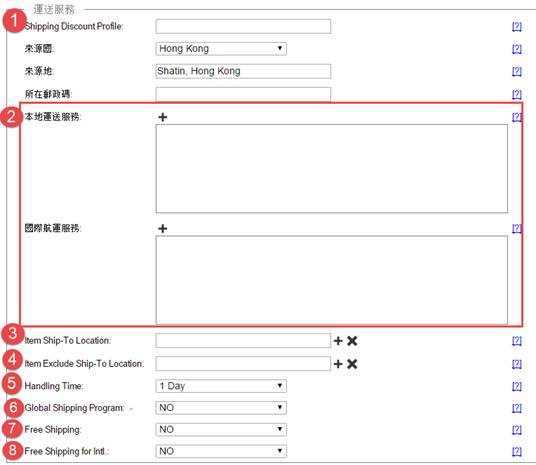Viewport: 536px width, 465px height.
Task: Open help link beside Handling Time
Action: coord(517,386)
